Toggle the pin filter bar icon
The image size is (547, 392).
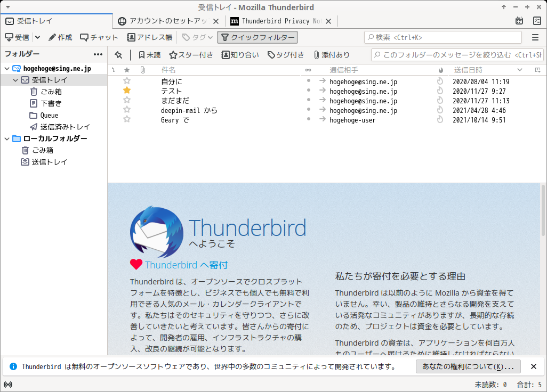click(x=118, y=55)
